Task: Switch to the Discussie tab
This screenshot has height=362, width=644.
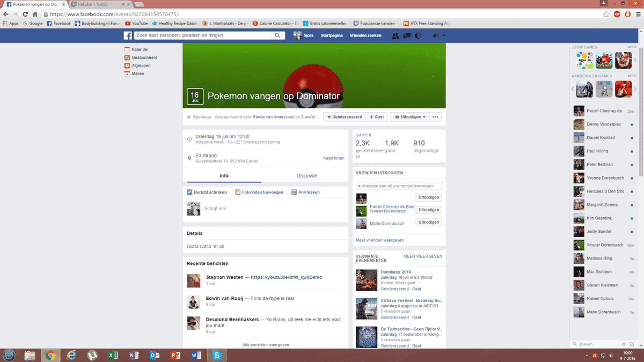Action: pyautogui.click(x=306, y=176)
